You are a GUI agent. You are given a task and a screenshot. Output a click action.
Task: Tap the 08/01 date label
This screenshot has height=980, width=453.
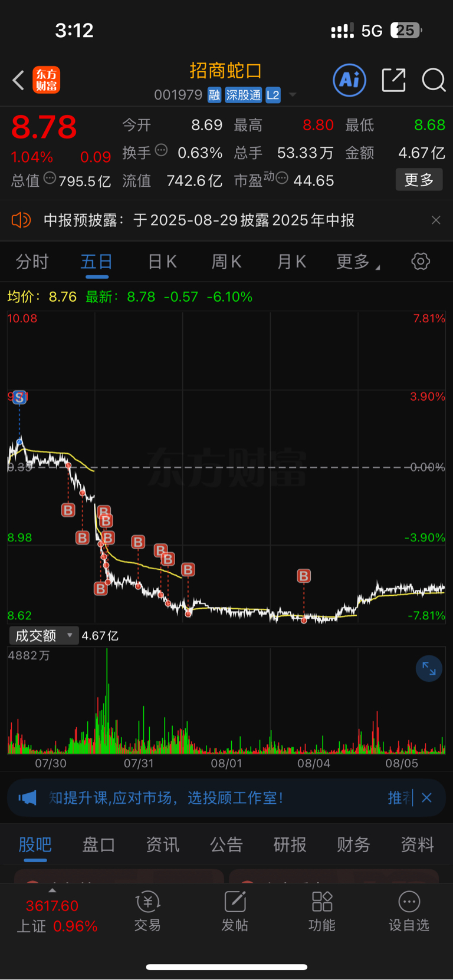pyautogui.click(x=226, y=764)
